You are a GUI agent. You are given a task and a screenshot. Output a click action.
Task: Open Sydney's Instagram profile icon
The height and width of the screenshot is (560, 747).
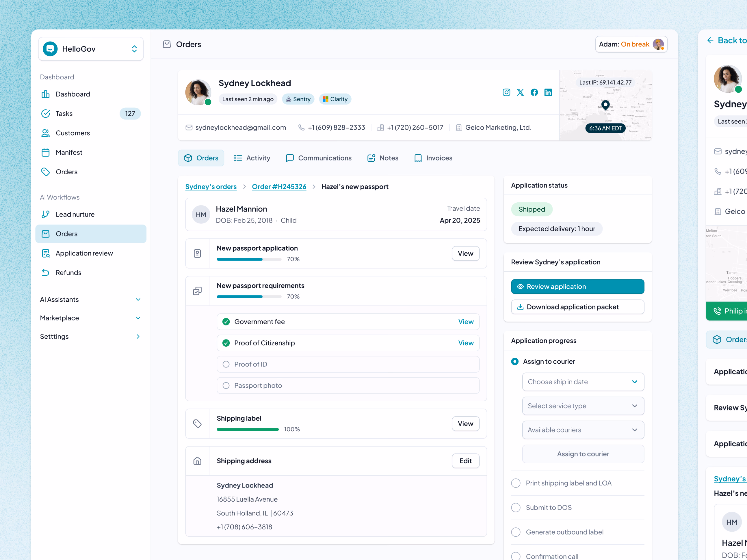[x=506, y=92]
